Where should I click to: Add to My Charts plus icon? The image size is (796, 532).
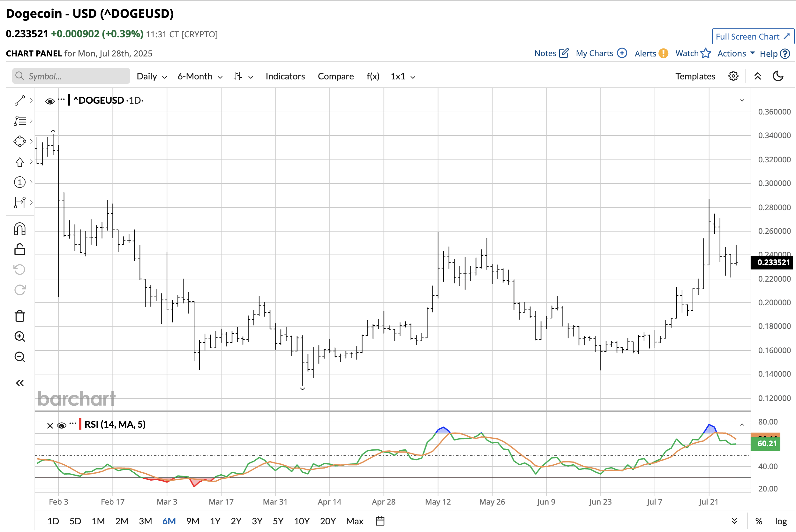click(x=622, y=53)
